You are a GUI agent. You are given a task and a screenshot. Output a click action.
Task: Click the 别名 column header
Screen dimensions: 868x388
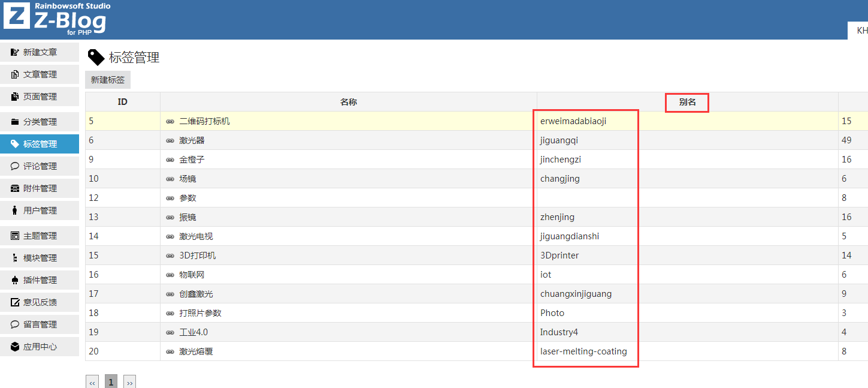coord(687,102)
